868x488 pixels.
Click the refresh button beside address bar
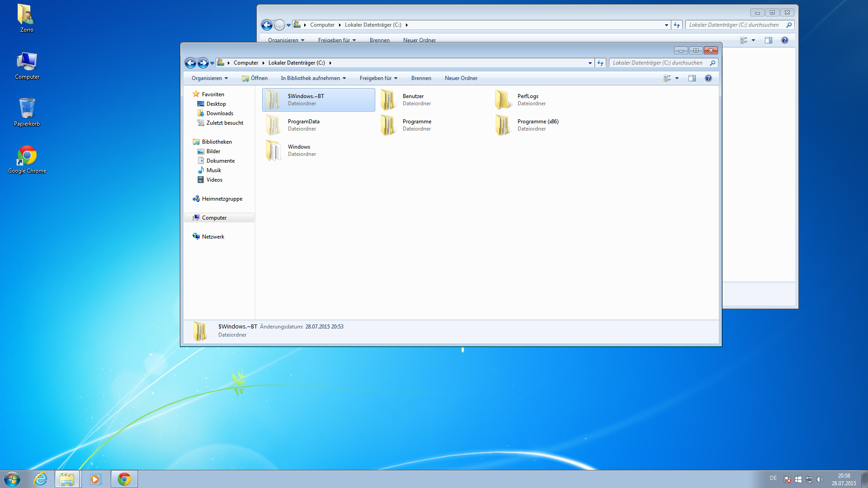click(600, 63)
